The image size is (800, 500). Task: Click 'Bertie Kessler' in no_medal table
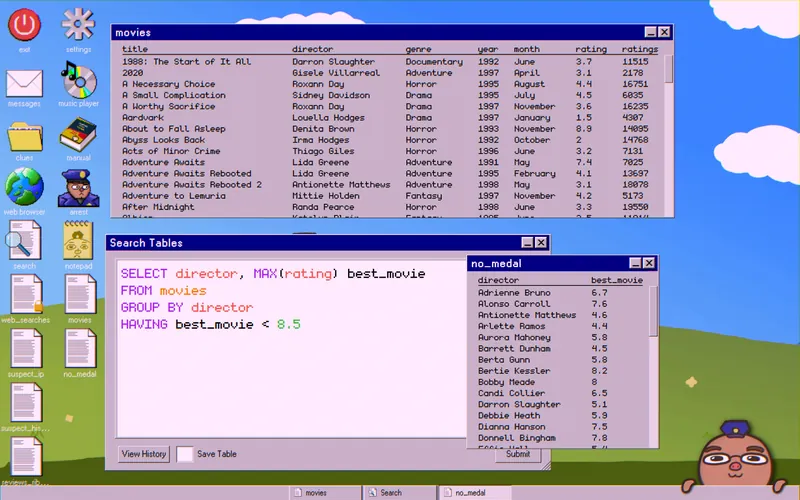[514, 371]
